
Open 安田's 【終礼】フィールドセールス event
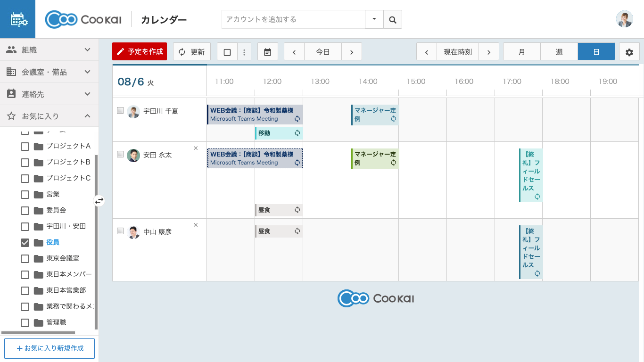click(531, 175)
